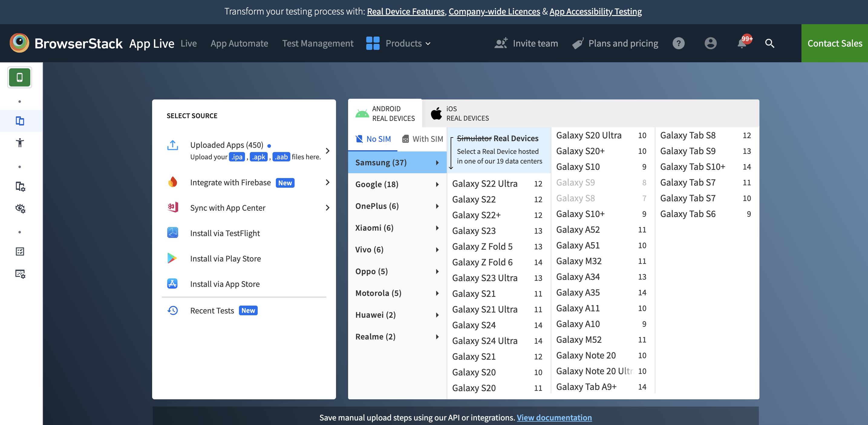868x425 pixels.
Task: Click the Products grid icon
Action: [372, 43]
